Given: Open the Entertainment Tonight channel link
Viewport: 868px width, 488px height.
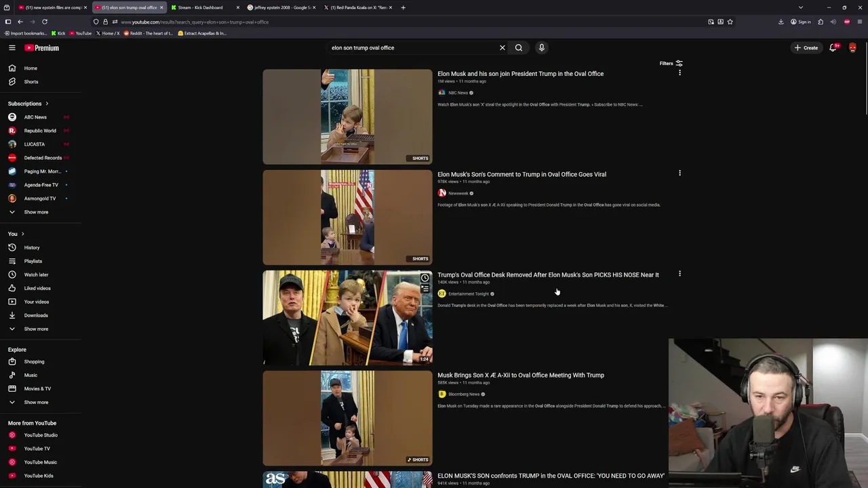Looking at the screenshot, I should coord(469,293).
